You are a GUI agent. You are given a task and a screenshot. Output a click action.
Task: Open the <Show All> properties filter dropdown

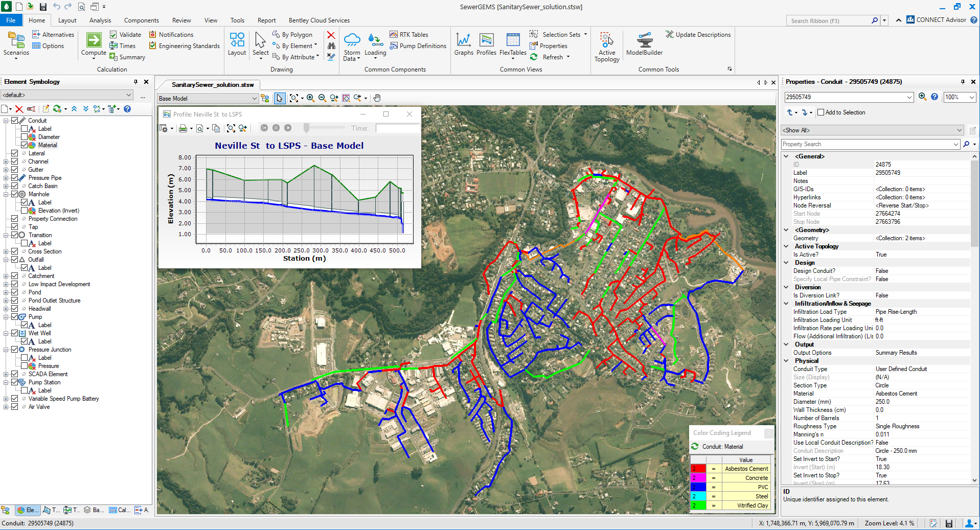point(960,130)
